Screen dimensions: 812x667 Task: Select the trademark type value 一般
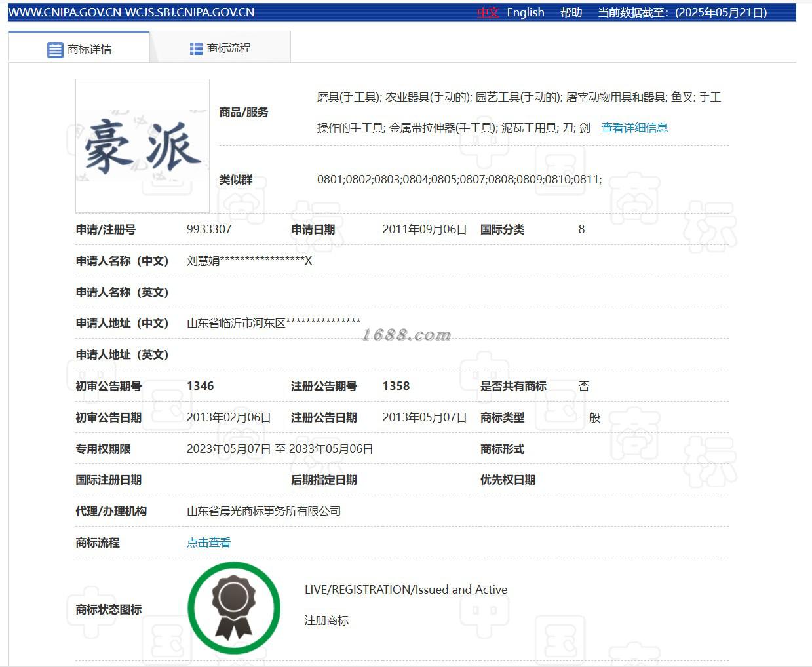tap(589, 417)
